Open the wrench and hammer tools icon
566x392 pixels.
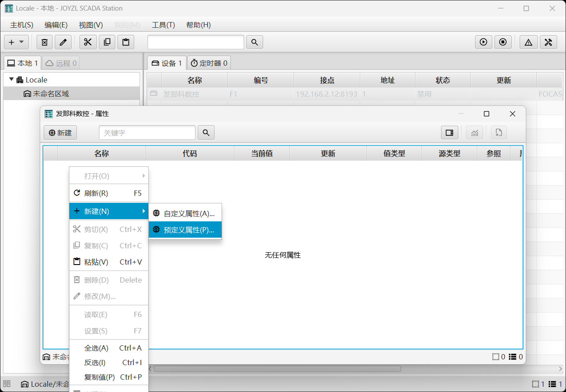click(548, 42)
